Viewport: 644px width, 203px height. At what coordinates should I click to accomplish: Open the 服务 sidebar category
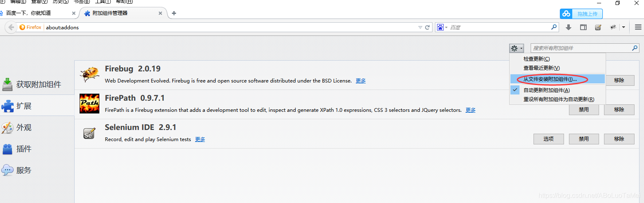pos(37,170)
